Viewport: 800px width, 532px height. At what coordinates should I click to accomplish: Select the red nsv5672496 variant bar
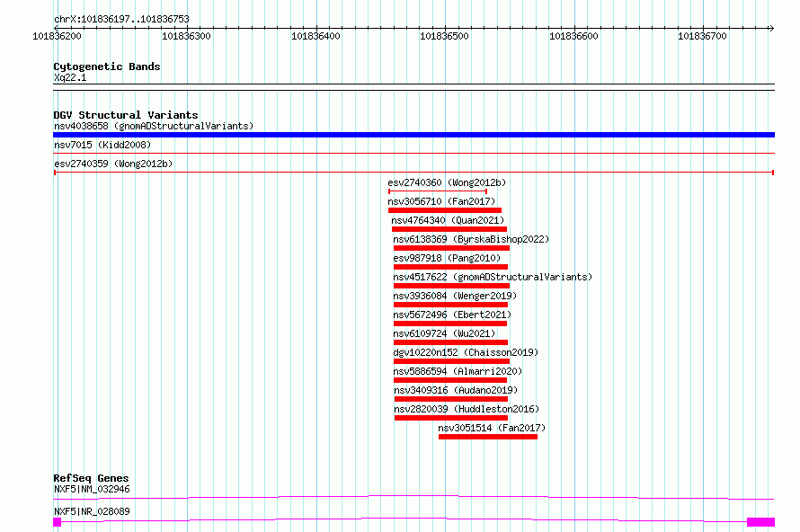coord(450,324)
